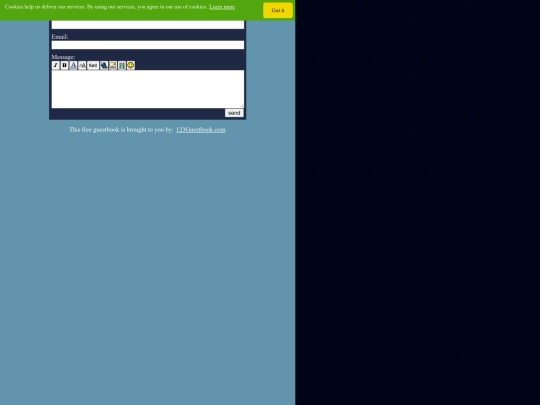Insert a hyperlink with the globe icon
540x405 pixels.
point(104,65)
